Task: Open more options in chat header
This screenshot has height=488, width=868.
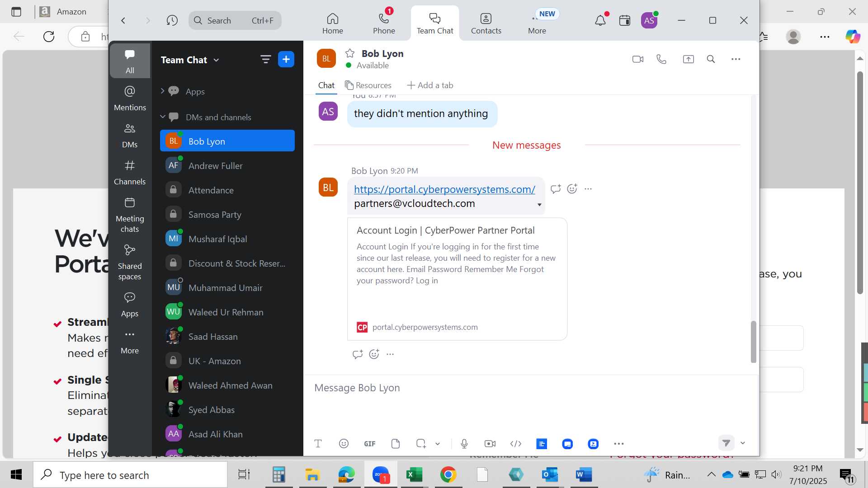Action: (736, 59)
